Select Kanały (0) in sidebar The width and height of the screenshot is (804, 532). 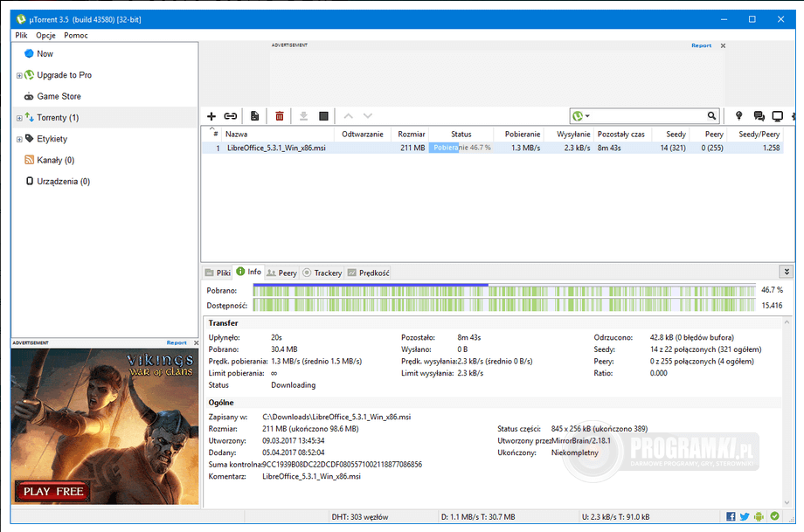coord(55,160)
